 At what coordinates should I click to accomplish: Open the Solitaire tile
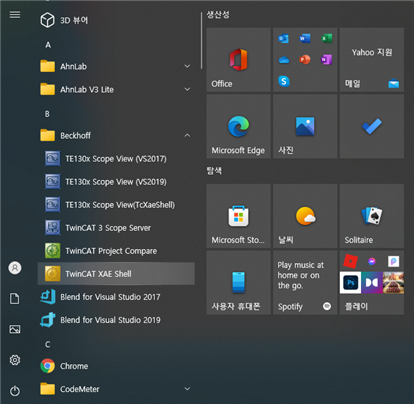click(372, 216)
